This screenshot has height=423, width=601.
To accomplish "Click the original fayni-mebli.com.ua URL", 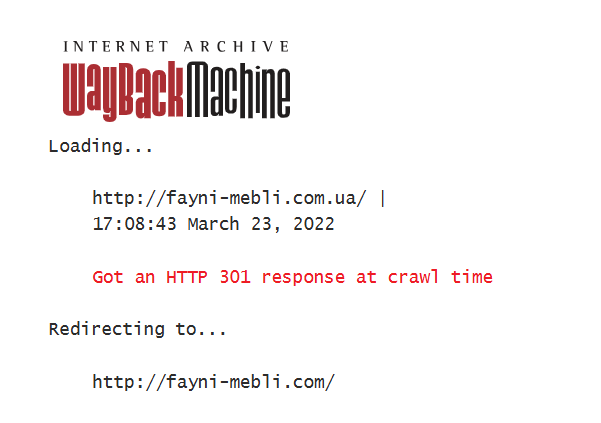I will [x=229, y=198].
